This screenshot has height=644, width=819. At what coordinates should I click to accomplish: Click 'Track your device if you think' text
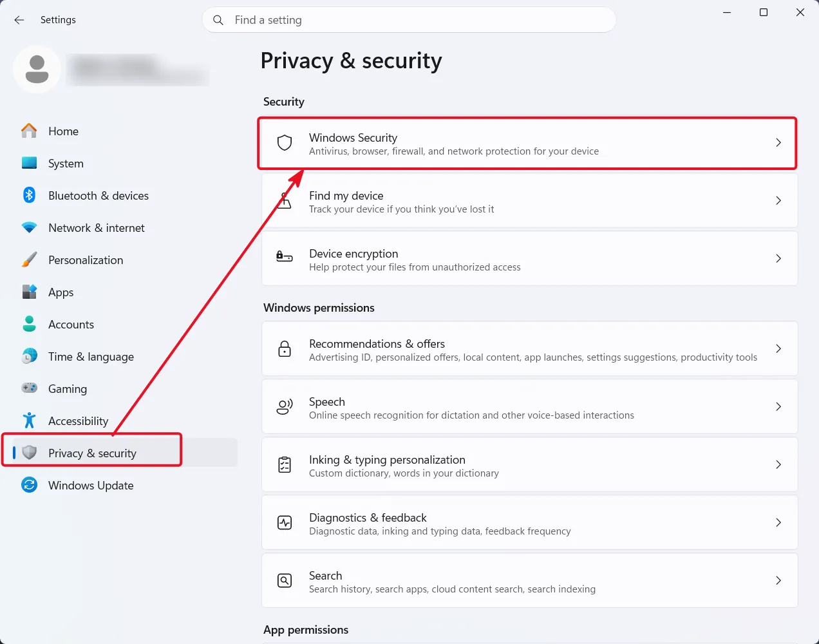click(x=402, y=209)
